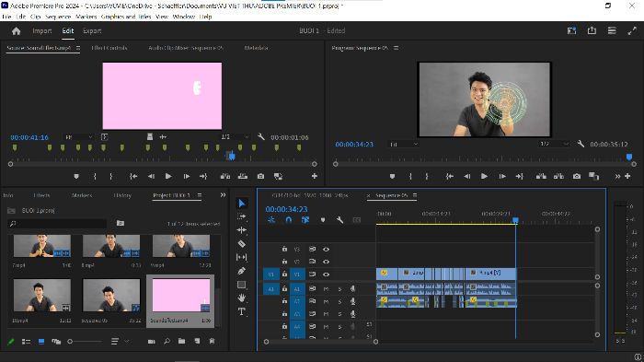Open the Sequence menu
The height and width of the screenshot is (362, 644).
(58, 17)
